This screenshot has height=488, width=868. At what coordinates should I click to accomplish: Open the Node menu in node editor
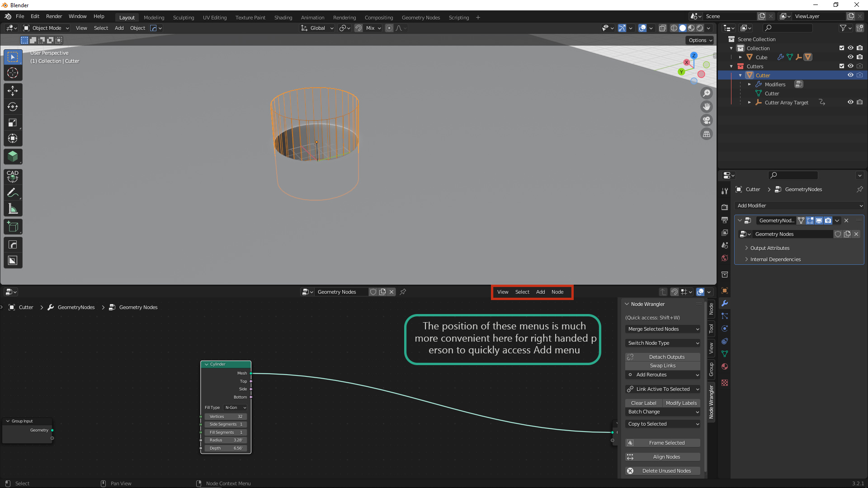557,292
